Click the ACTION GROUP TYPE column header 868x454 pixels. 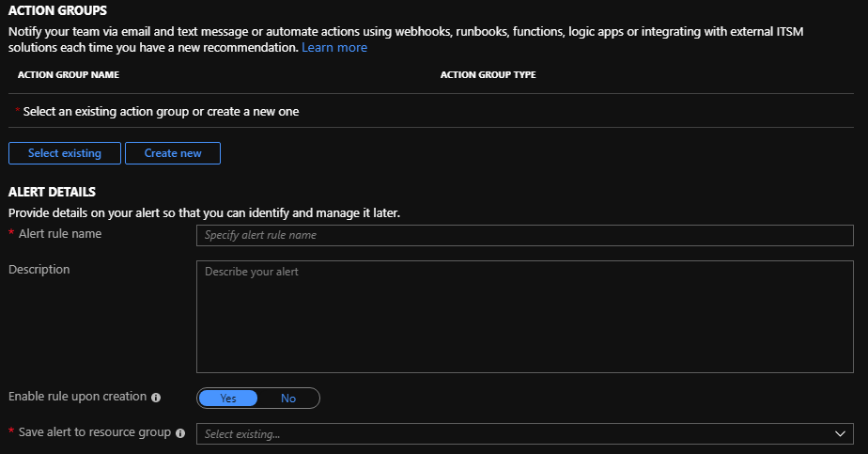(x=488, y=75)
